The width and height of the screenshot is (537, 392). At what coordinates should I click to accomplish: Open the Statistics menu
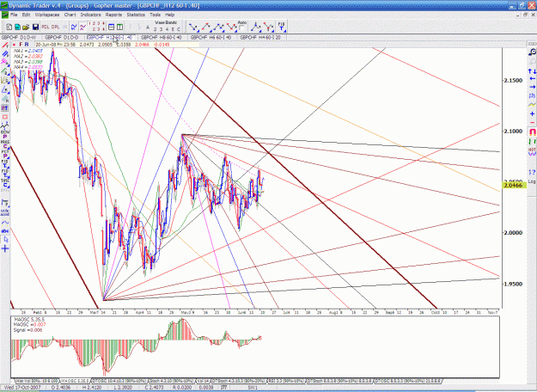click(x=136, y=15)
